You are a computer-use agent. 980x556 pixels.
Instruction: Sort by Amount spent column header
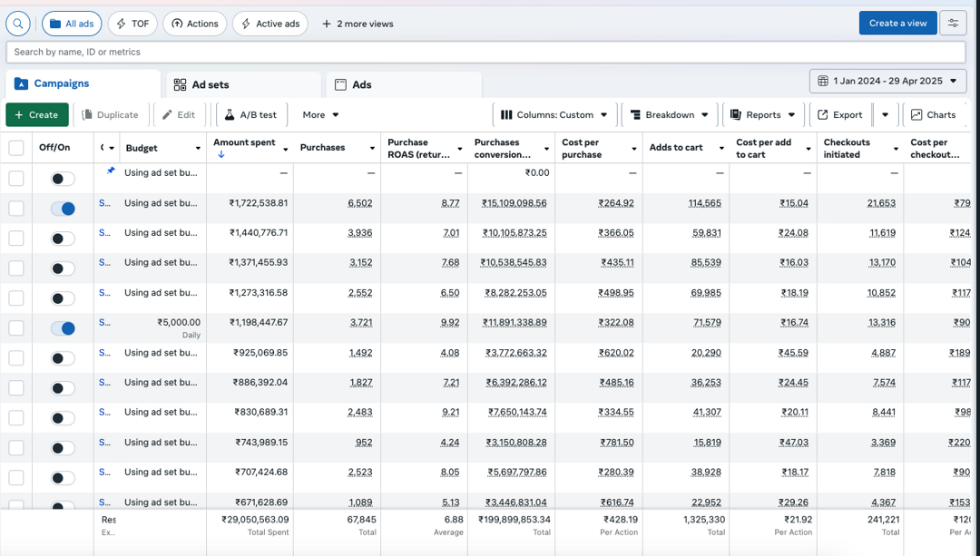pos(243,142)
